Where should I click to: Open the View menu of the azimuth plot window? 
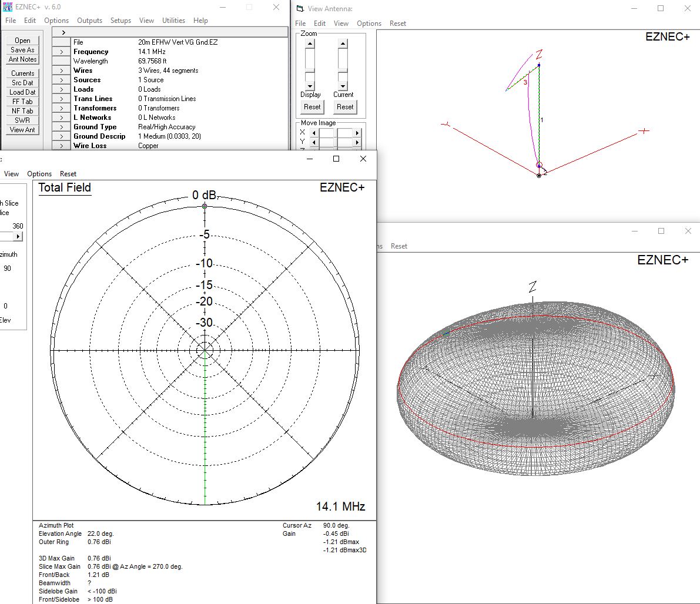11,173
